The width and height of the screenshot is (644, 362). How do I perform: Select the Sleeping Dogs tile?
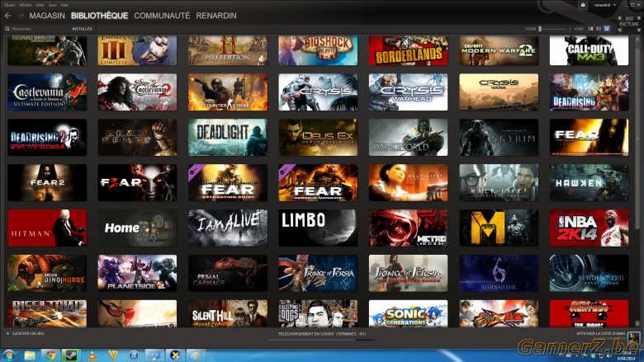click(318, 313)
